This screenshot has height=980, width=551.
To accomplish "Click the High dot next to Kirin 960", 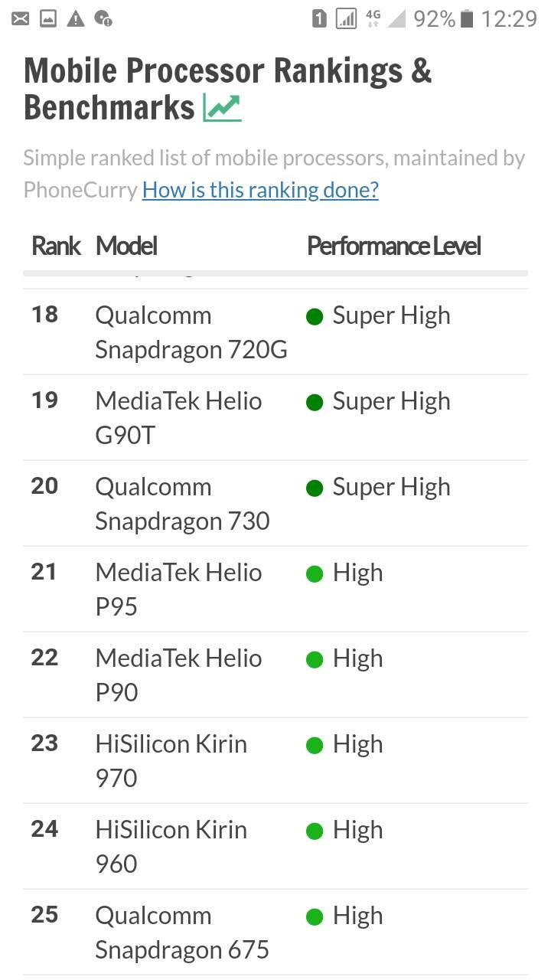I will (x=314, y=831).
